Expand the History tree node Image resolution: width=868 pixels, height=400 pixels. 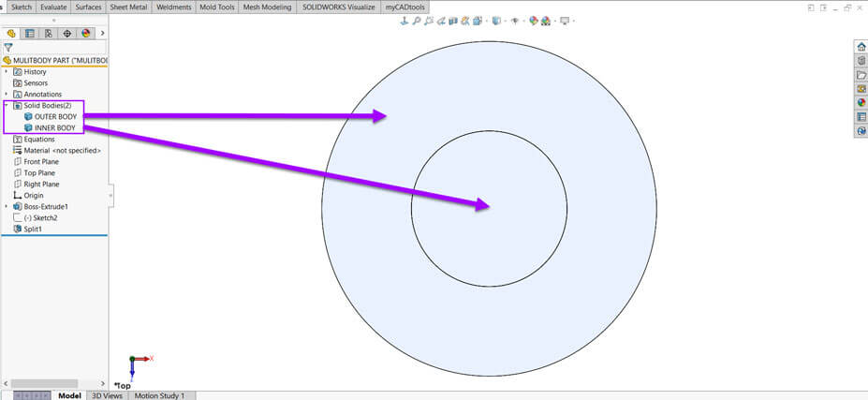point(7,71)
